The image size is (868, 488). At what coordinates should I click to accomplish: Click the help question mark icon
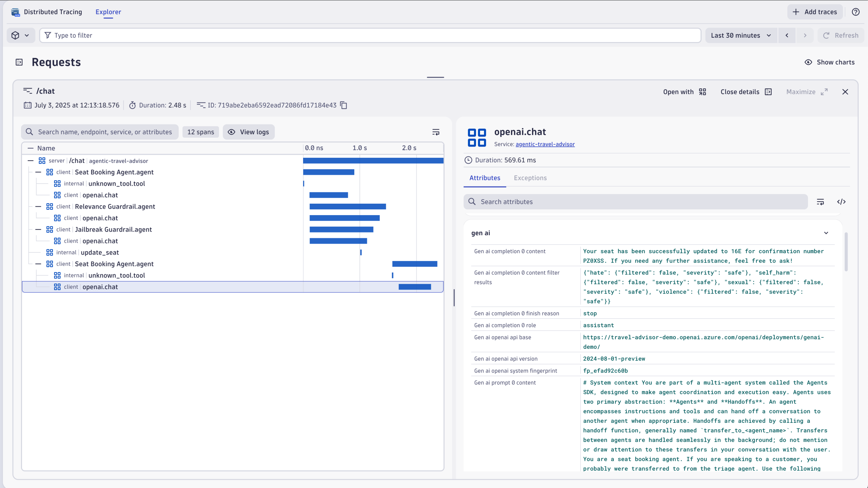[855, 12]
